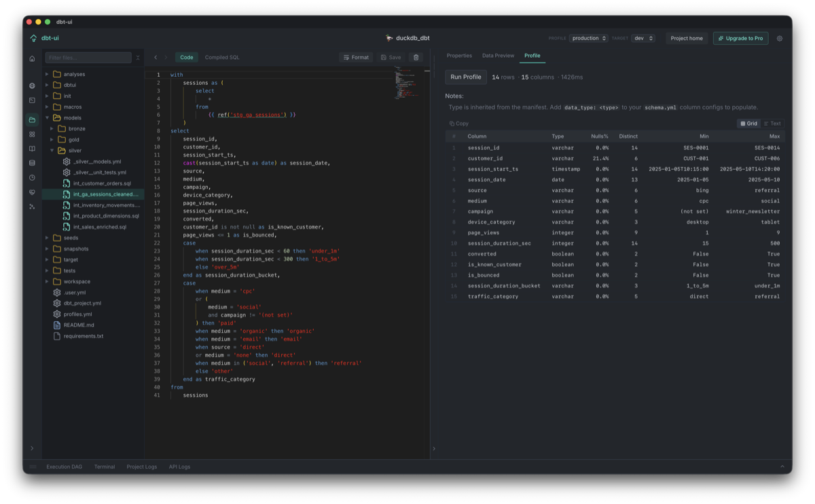Click the 21.4% nulls value for customer_id
815x504 pixels.
click(x=602, y=158)
